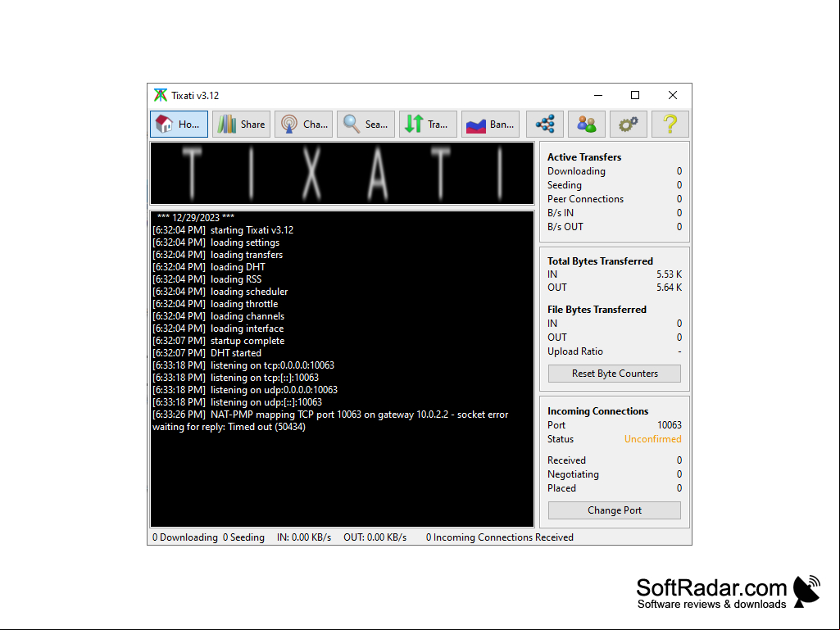Open Settings gears icon
The width and height of the screenshot is (840, 630).
(x=629, y=125)
